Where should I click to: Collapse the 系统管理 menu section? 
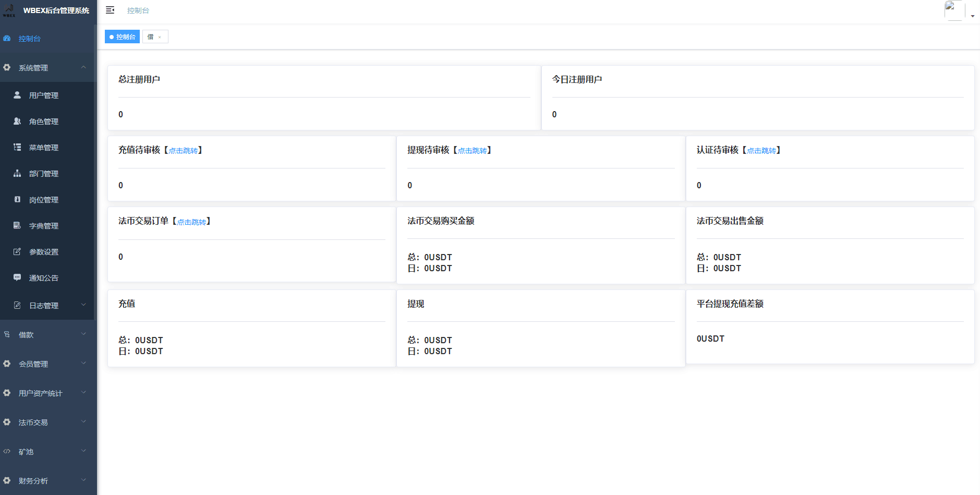click(83, 67)
